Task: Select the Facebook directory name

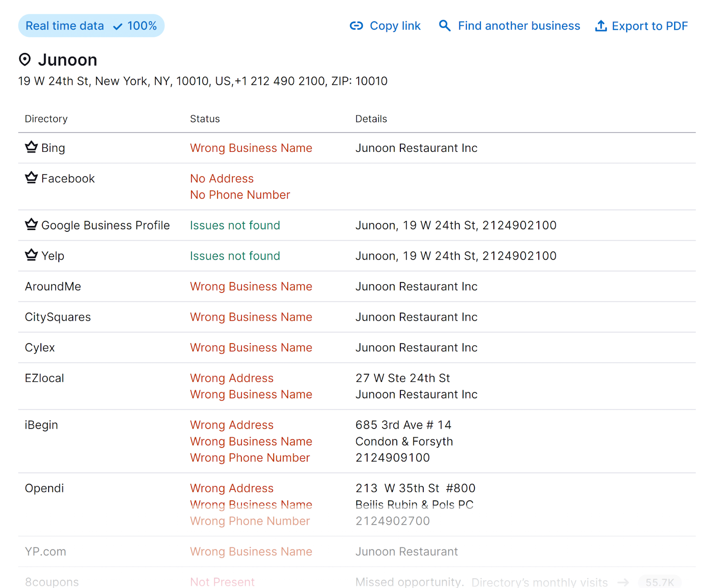Action: click(x=68, y=178)
